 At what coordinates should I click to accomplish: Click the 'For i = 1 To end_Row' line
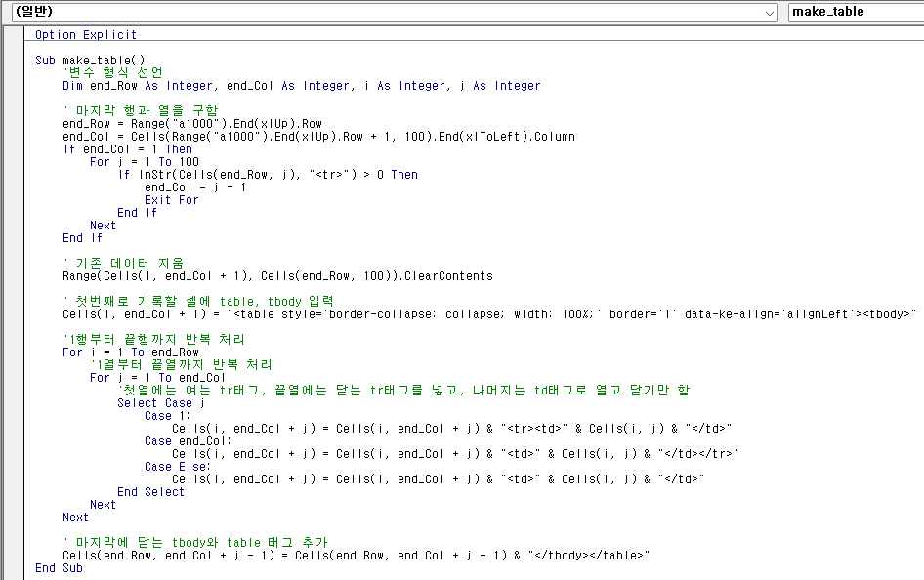click(x=131, y=352)
